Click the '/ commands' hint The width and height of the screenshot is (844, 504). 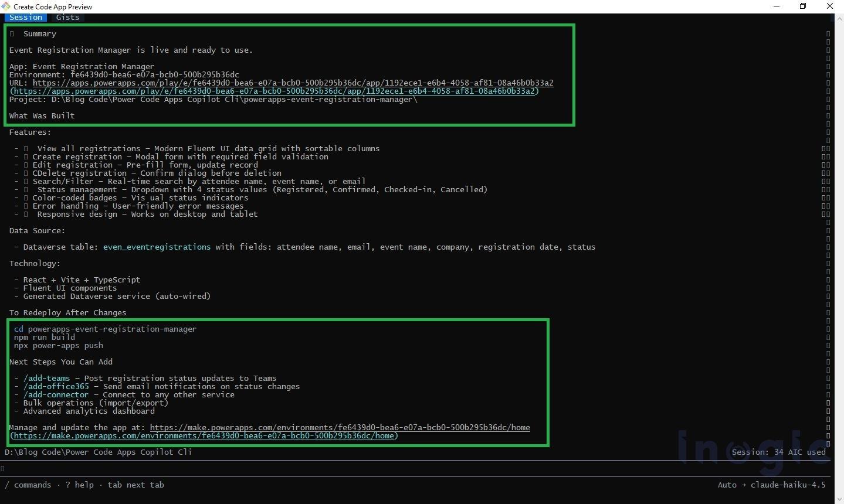pos(28,485)
